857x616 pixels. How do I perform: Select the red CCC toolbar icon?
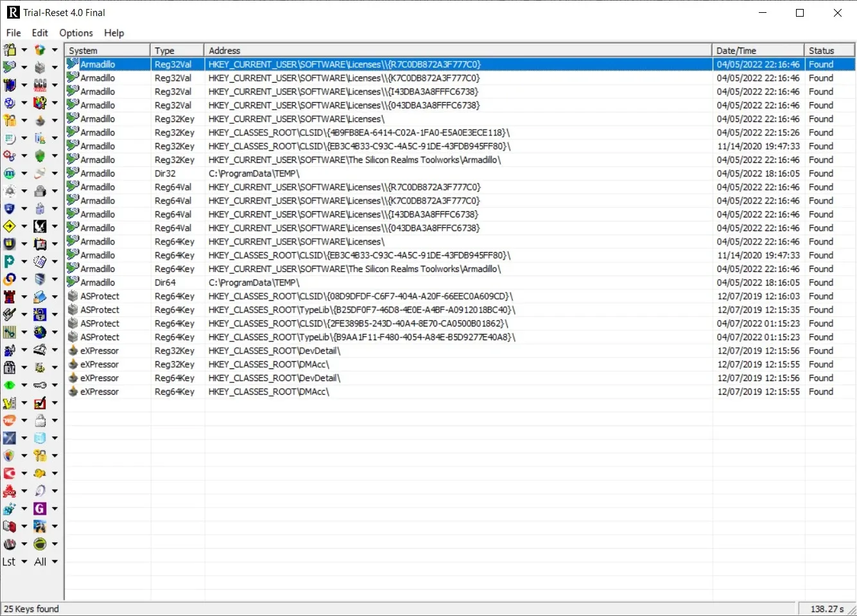40,85
